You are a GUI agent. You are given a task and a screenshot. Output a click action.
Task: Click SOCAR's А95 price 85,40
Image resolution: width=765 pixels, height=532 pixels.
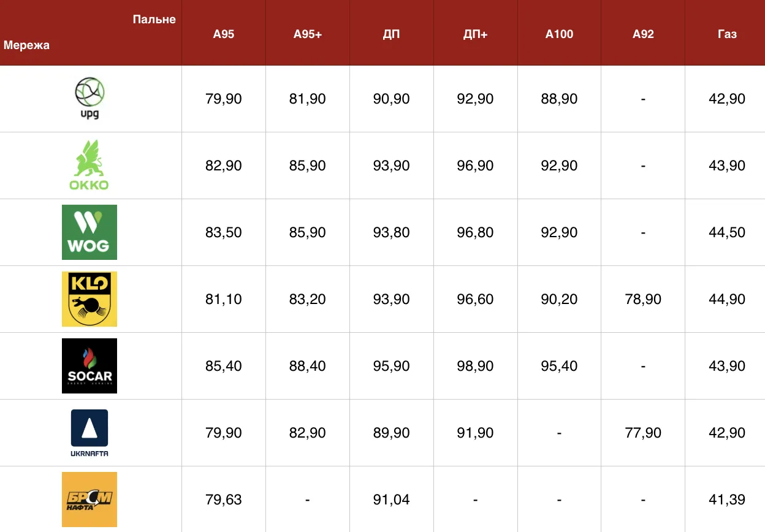click(224, 366)
